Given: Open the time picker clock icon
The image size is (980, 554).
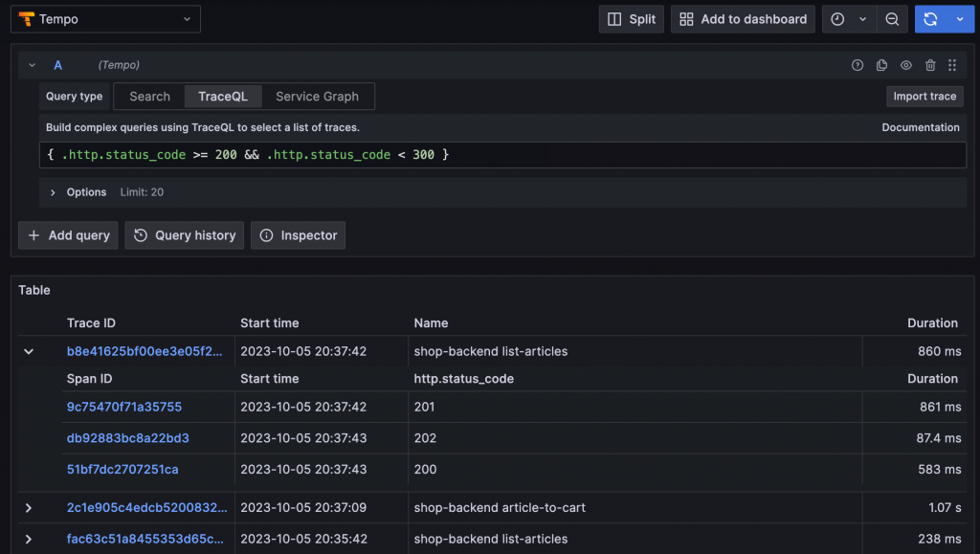Looking at the screenshot, I should [x=837, y=19].
